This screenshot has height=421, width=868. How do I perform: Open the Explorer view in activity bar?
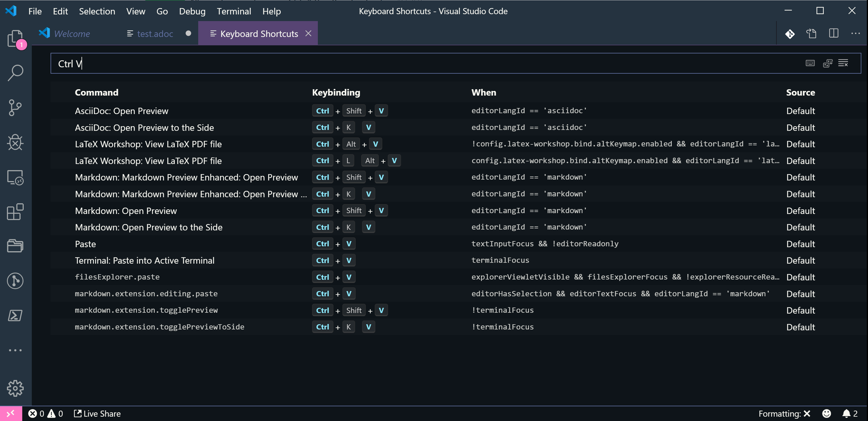pyautogui.click(x=15, y=38)
